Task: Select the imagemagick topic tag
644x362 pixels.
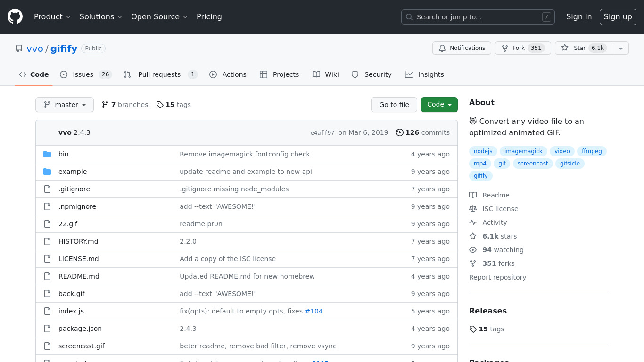Action: coord(523,151)
